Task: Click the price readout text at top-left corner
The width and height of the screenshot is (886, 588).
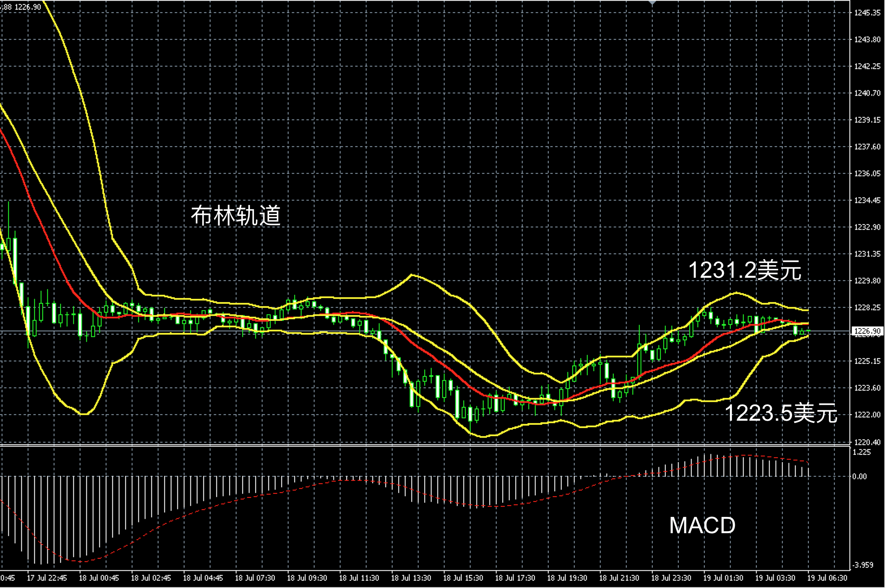Action: [21, 7]
